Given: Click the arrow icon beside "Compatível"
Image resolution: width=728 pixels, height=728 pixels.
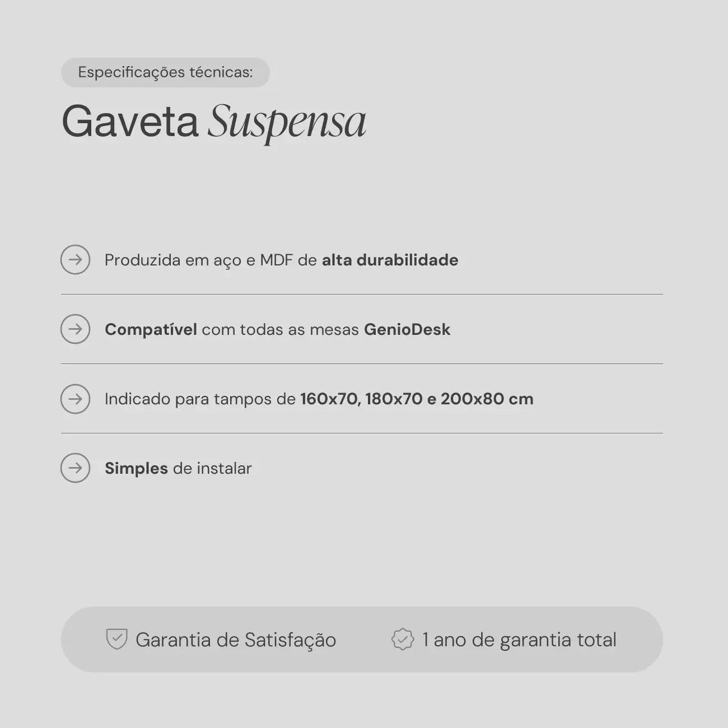Looking at the screenshot, I should tap(75, 329).
